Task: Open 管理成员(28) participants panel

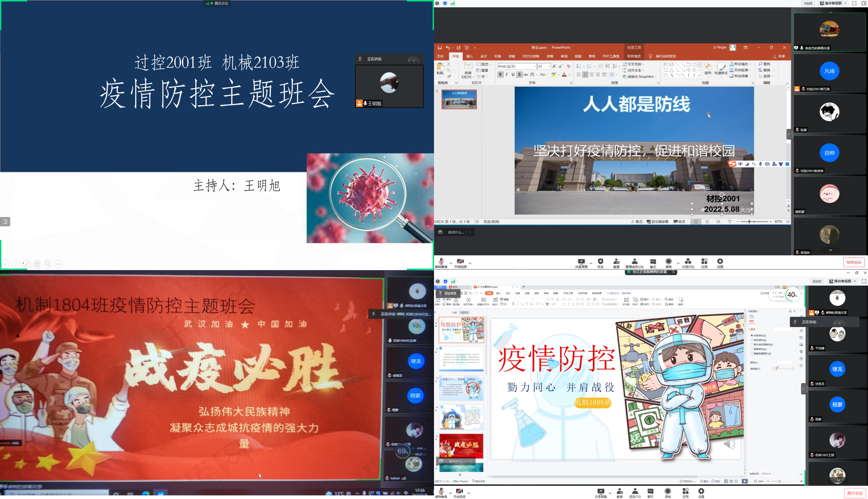Action: [634, 263]
